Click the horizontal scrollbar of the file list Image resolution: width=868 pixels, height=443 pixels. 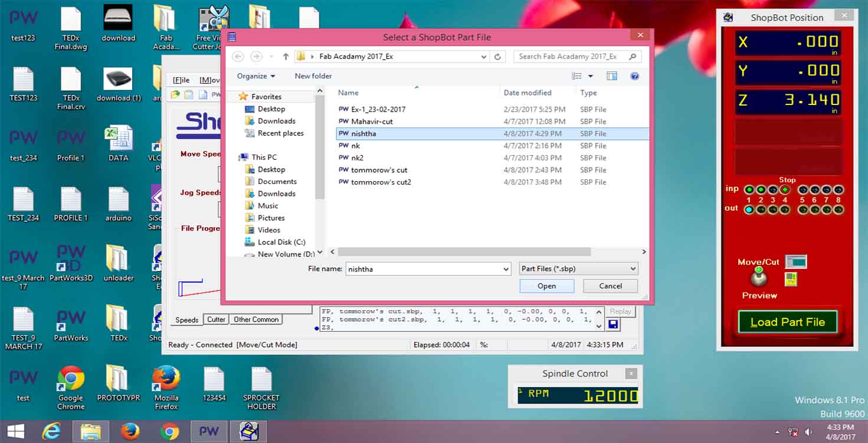[464, 252]
